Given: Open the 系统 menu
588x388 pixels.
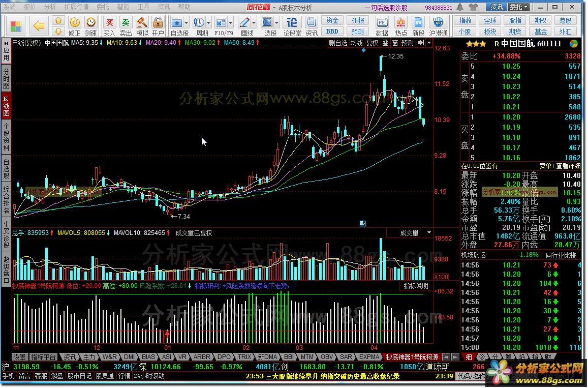Looking at the screenshot, I should click(x=10, y=7).
